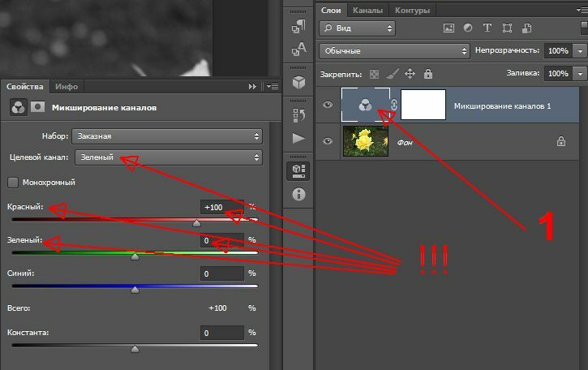588x370 pixels.
Task: Open the Целевой канал dropdown
Action: [x=169, y=157]
